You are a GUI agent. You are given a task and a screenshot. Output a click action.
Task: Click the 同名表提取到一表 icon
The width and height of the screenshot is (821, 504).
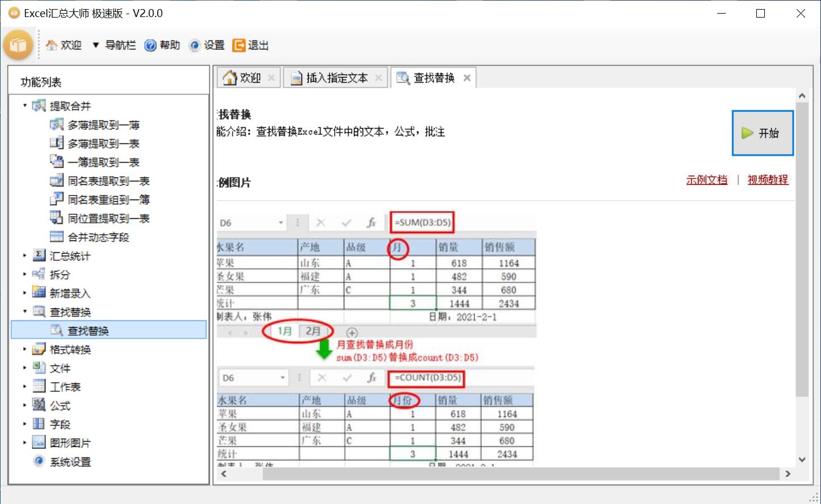coord(57,180)
